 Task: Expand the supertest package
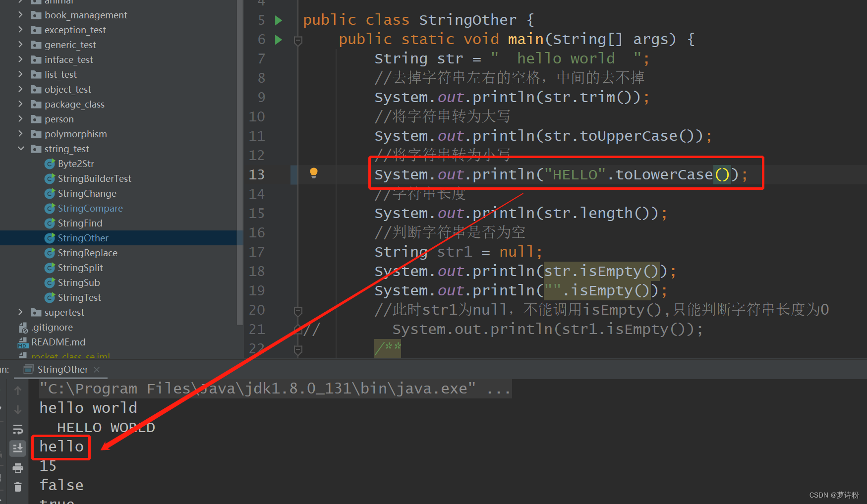[x=20, y=312]
